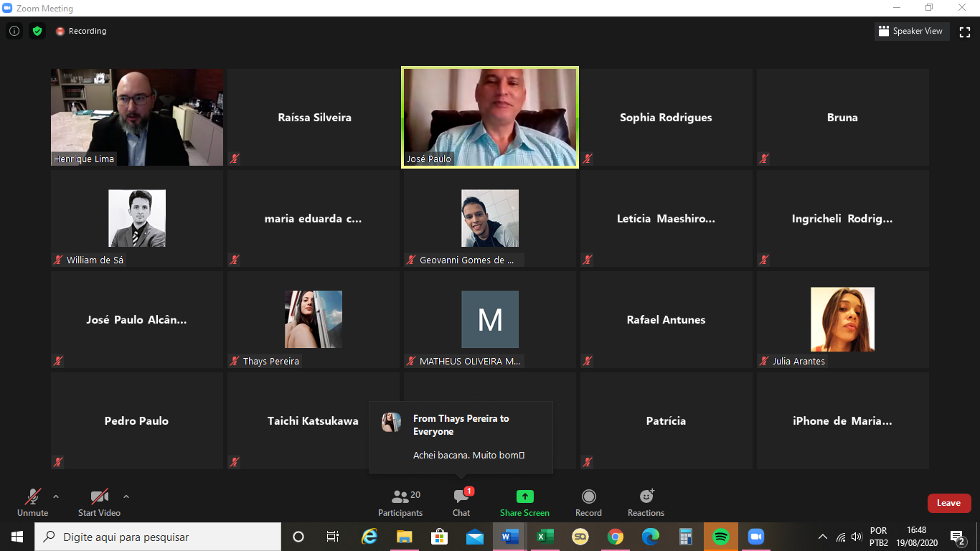The height and width of the screenshot is (551, 980).
Task: Unmute the microphone
Action: (32, 502)
